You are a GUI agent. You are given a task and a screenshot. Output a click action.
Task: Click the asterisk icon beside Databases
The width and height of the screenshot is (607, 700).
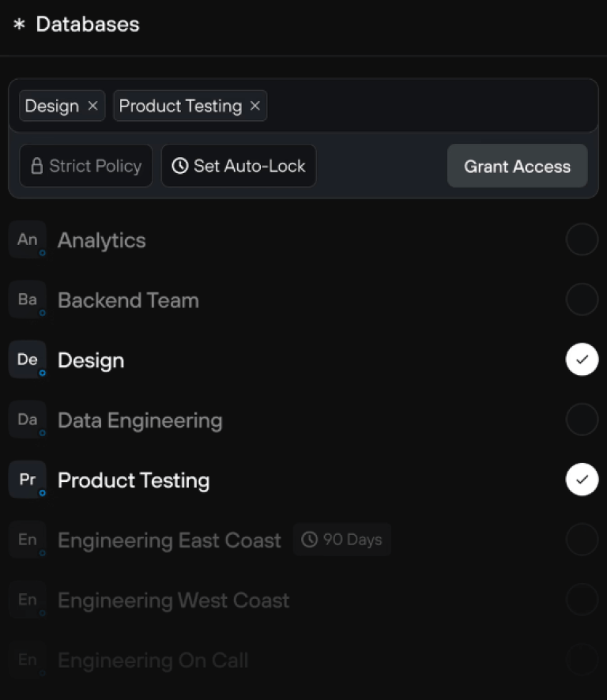19,24
